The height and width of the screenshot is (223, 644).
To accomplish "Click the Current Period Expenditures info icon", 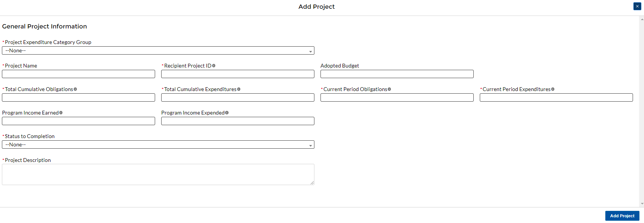I will 553,90.
